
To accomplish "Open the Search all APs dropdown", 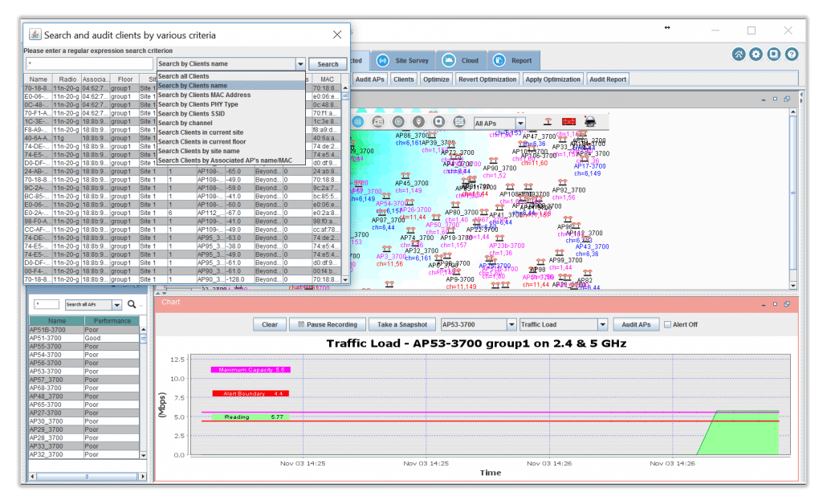I will (117, 305).
